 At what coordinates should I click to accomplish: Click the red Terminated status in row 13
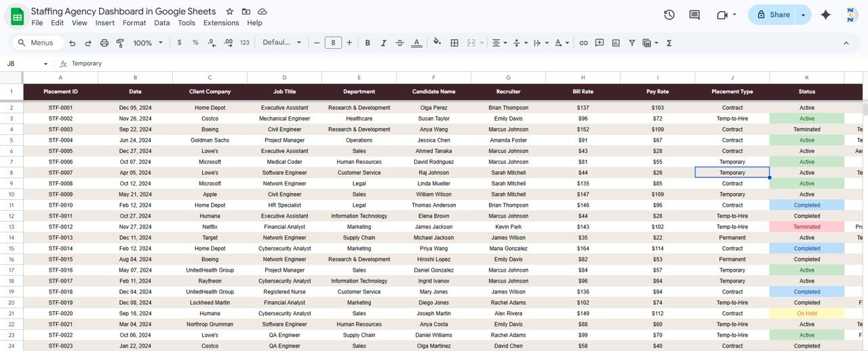tap(807, 227)
